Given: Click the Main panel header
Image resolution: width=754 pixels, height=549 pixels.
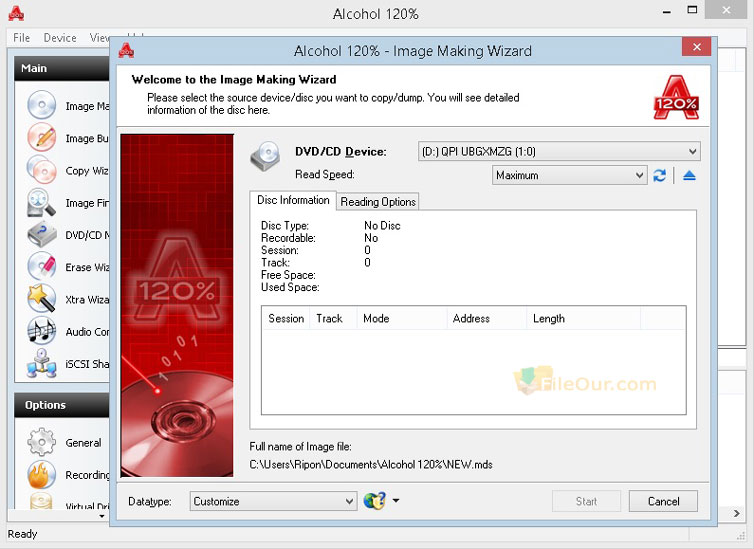Looking at the screenshot, I should [x=62, y=68].
